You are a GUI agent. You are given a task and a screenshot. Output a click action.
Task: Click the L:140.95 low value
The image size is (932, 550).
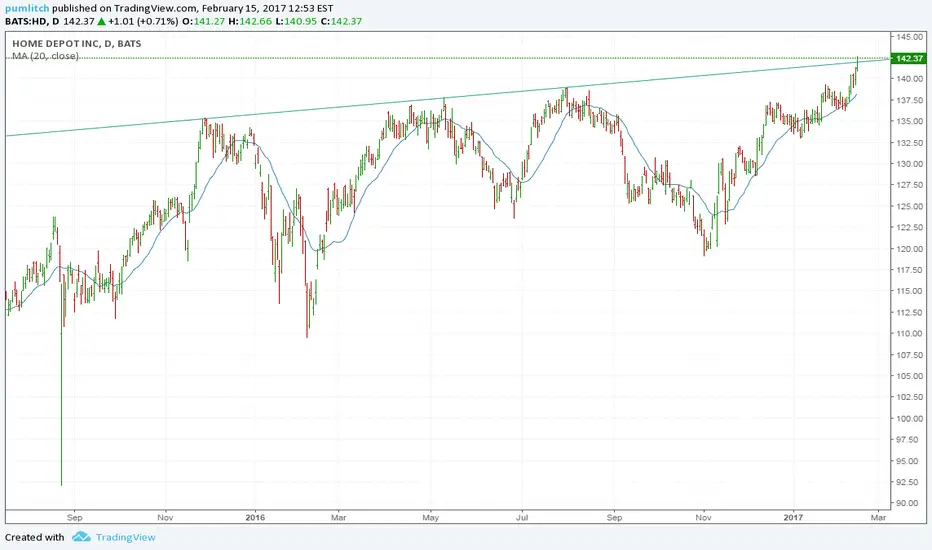pos(296,21)
